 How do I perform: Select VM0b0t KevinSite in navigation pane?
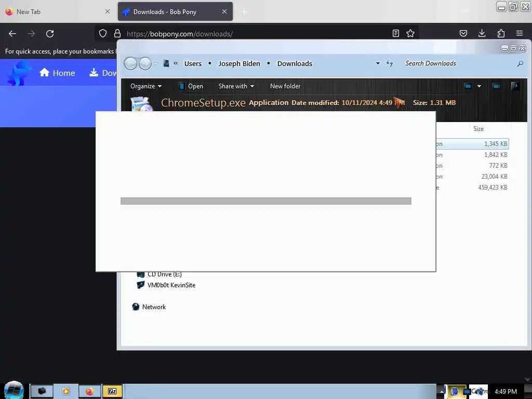[x=166, y=285]
